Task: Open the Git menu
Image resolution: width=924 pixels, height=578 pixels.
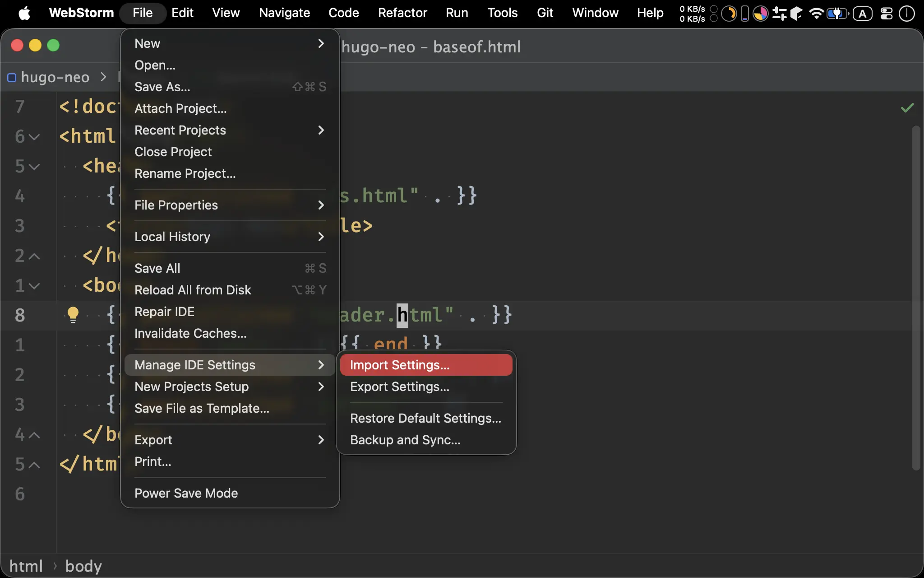Action: pos(545,13)
